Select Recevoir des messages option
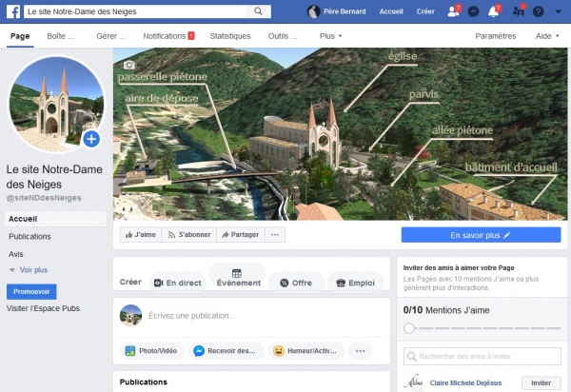 (x=226, y=351)
